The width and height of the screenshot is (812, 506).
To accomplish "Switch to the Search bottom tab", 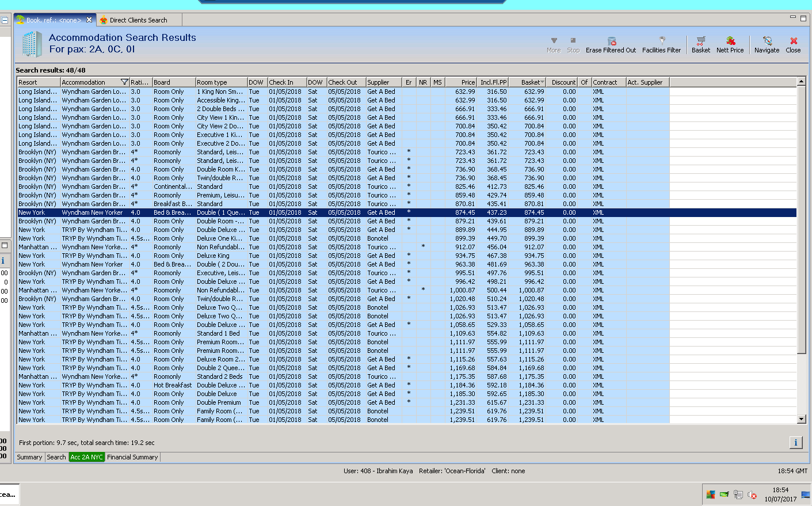I will 56,457.
